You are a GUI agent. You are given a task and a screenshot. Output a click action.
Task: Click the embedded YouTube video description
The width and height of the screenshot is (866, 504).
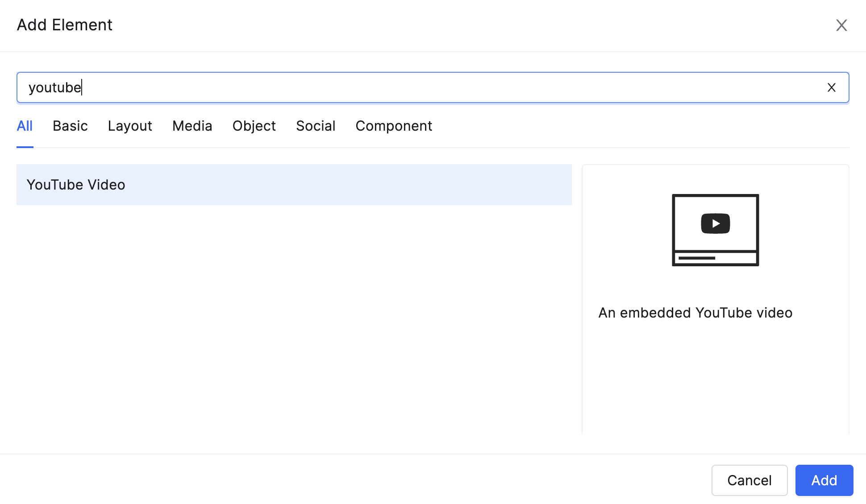click(x=695, y=313)
